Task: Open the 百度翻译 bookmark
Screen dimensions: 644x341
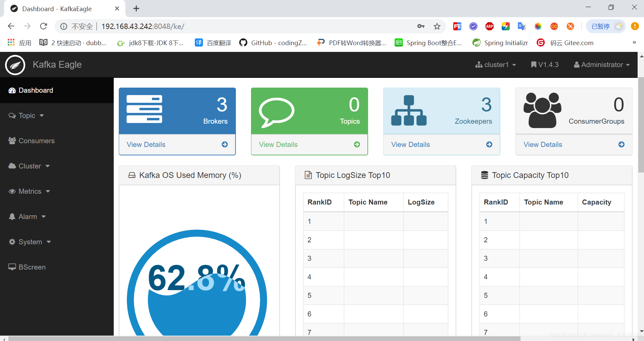Action: 213,43
